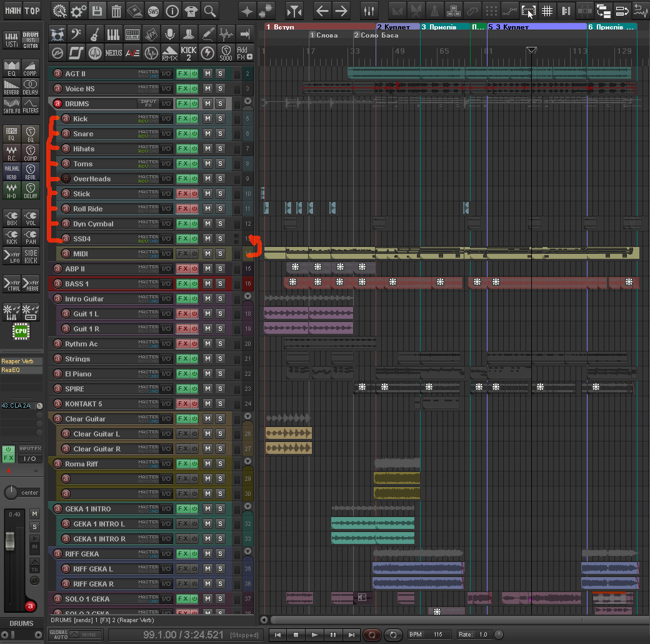Image resolution: width=650 pixels, height=644 pixels.
Task: Click the microphone track icon
Action: pyautogui.click(x=170, y=34)
